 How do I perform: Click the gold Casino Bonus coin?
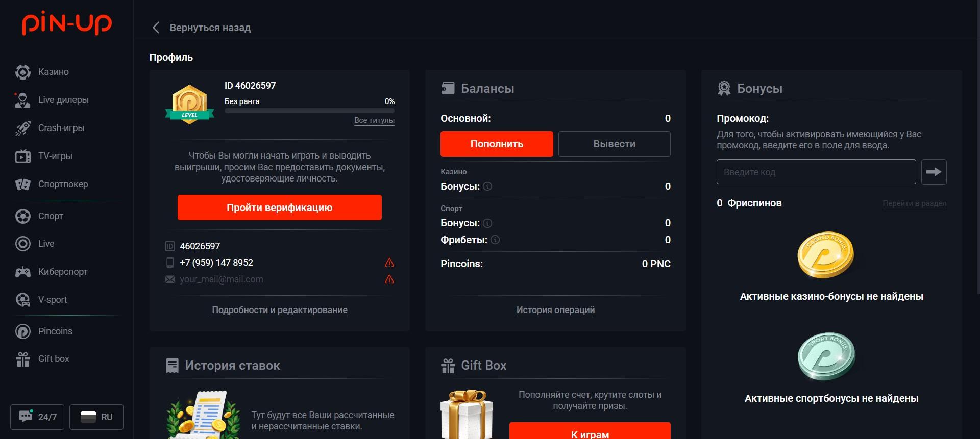pyautogui.click(x=825, y=255)
